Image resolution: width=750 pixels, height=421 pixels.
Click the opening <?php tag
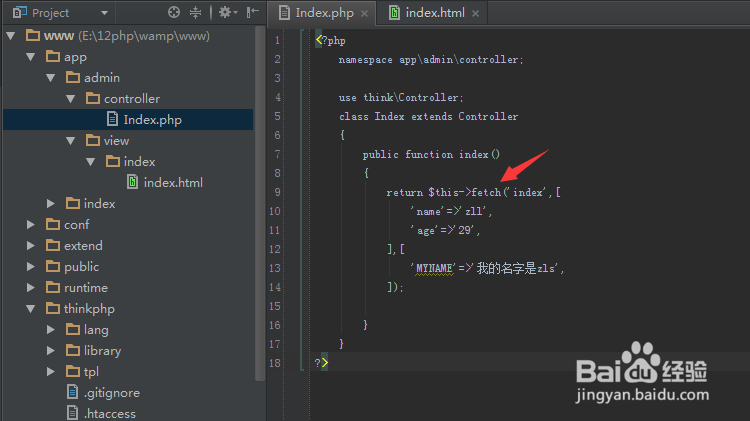[x=330, y=41]
